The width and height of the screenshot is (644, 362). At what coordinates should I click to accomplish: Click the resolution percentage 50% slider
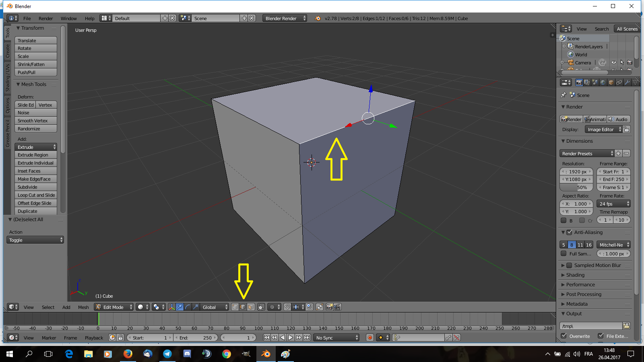(x=576, y=187)
